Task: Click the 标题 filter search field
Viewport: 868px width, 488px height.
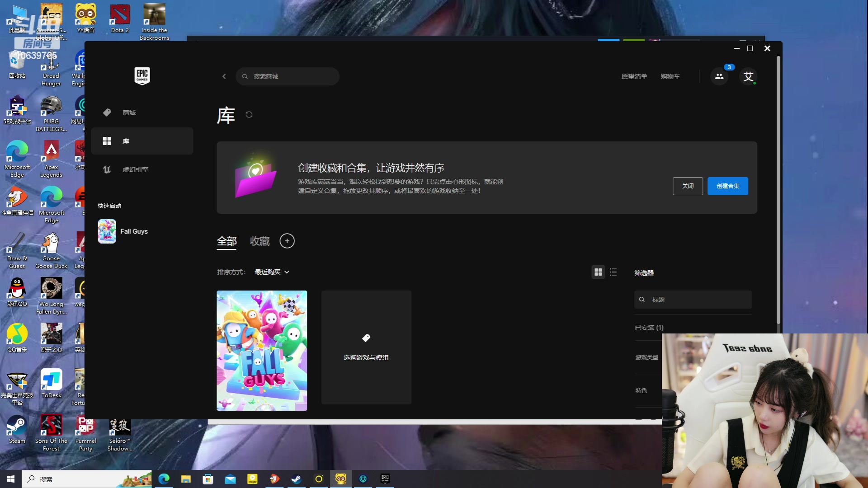Action: pyautogui.click(x=693, y=300)
